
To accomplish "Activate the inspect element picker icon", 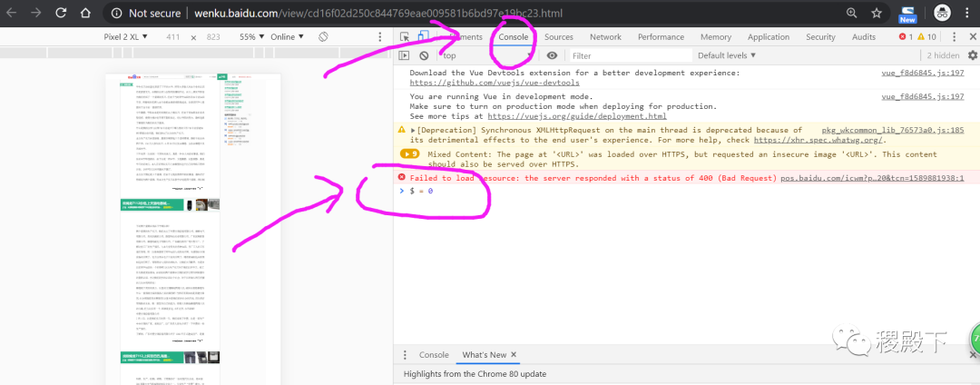I will [405, 37].
